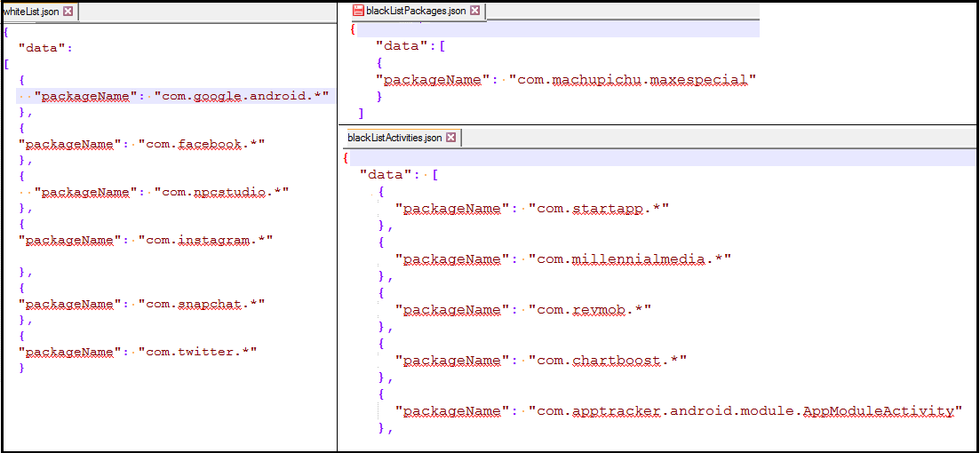The width and height of the screenshot is (980, 453).
Task: Click the "com.revmob.*" entry
Action: point(590,310)
